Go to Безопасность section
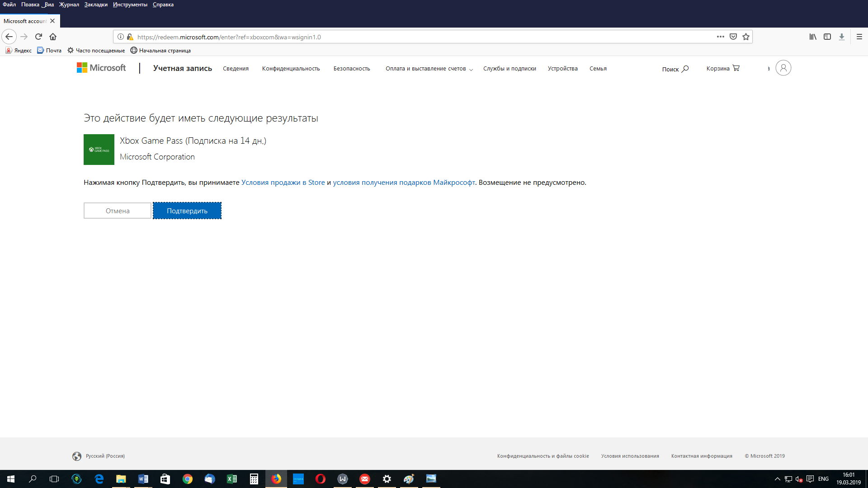868x488 pixels. coord(352,69)
